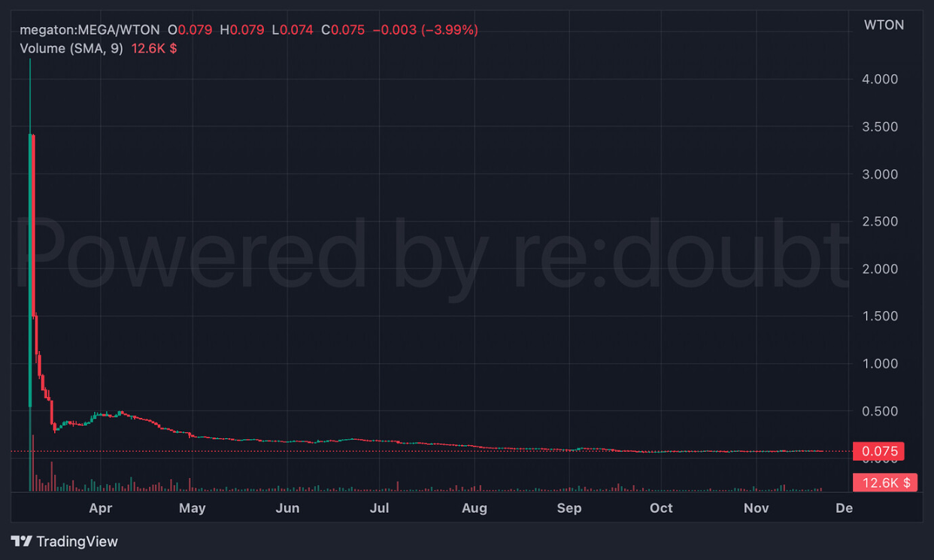This screenshot has width=934, height=560.
Task: Click the Sep label on time axis
Action: (x=569, y=508)
